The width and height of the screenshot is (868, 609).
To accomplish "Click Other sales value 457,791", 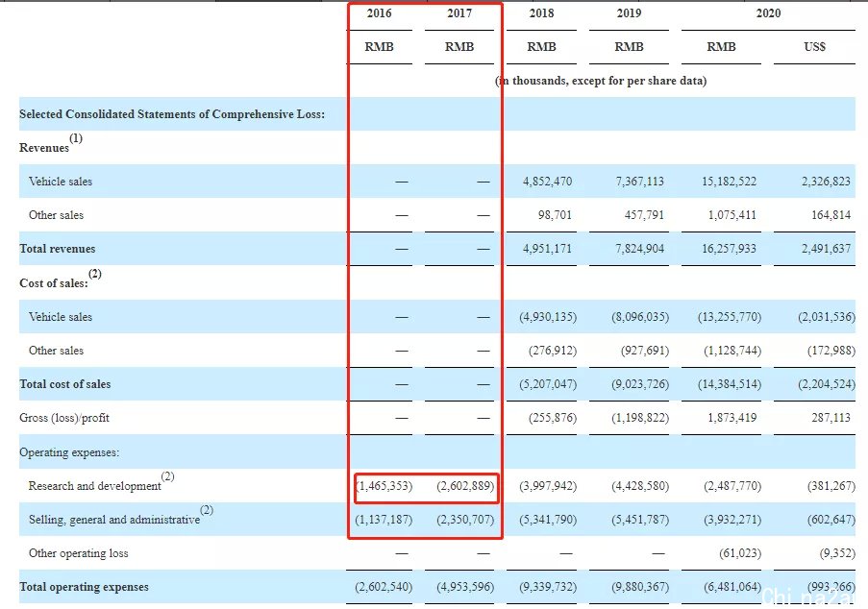I will 644,215.
